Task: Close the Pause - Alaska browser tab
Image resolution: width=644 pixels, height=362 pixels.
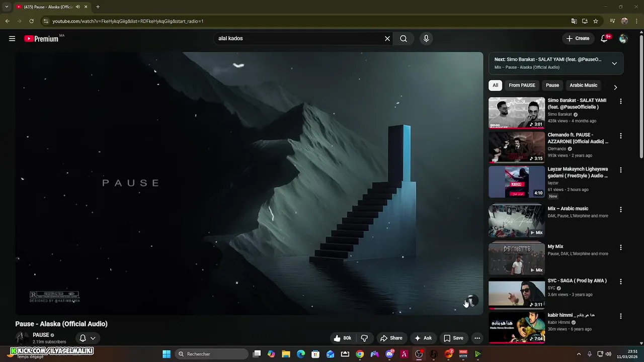Action: click(x=86, y=7)
